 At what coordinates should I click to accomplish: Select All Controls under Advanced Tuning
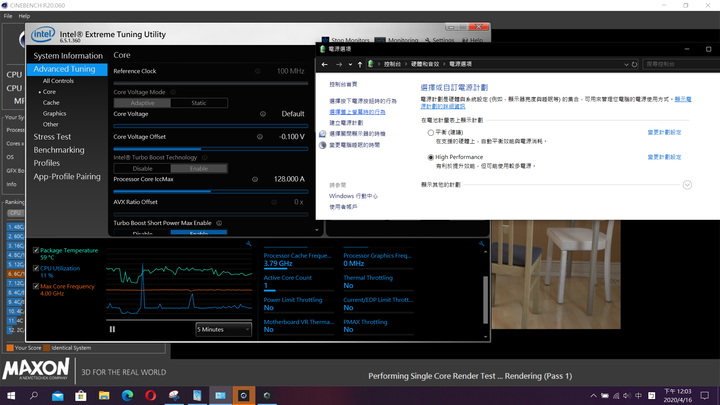[x=58, y=81]
